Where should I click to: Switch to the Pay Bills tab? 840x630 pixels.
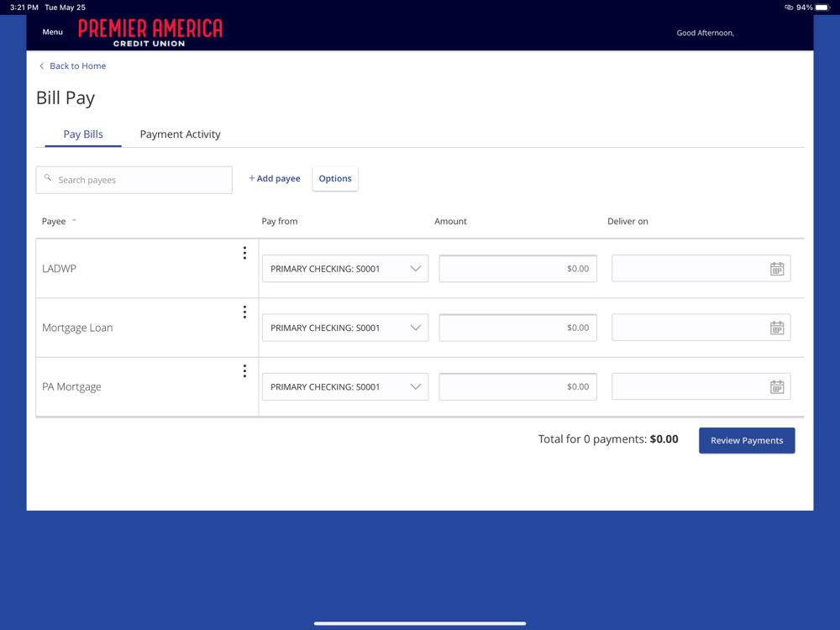[x=83, y=134]
